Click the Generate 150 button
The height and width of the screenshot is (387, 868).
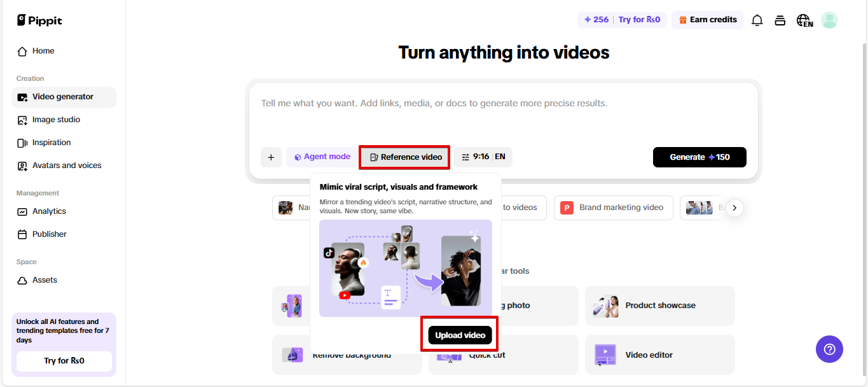[x=699, y=157]
